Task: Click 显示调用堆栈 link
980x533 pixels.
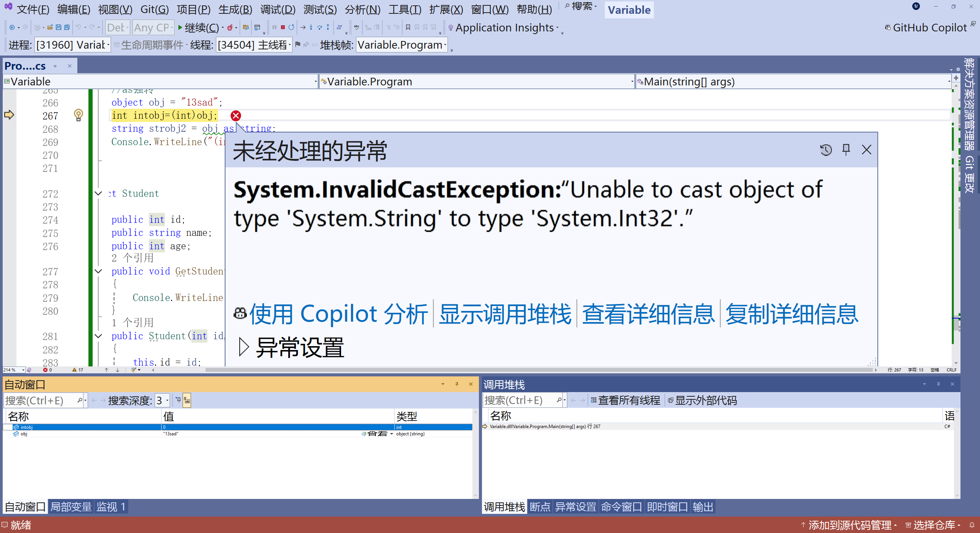Action: pos(505,314)
